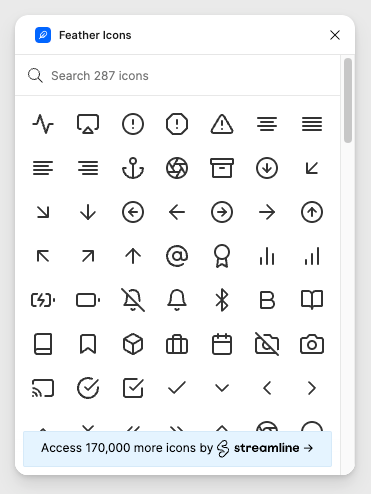Select the book-open icon
The width and height of the screenshot is (371, 494).
312,300
